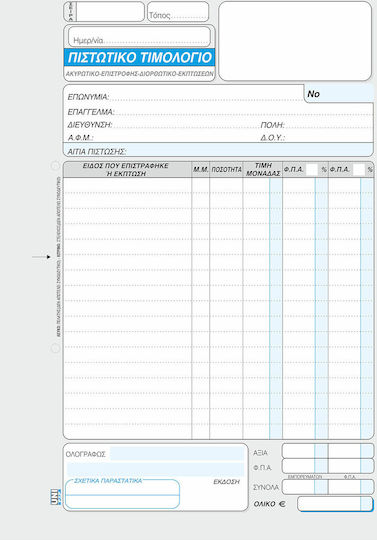The height and width of the screenshot is (540, 377).
Task: Click the Τόπος place field
Action: tap(178, 11)
